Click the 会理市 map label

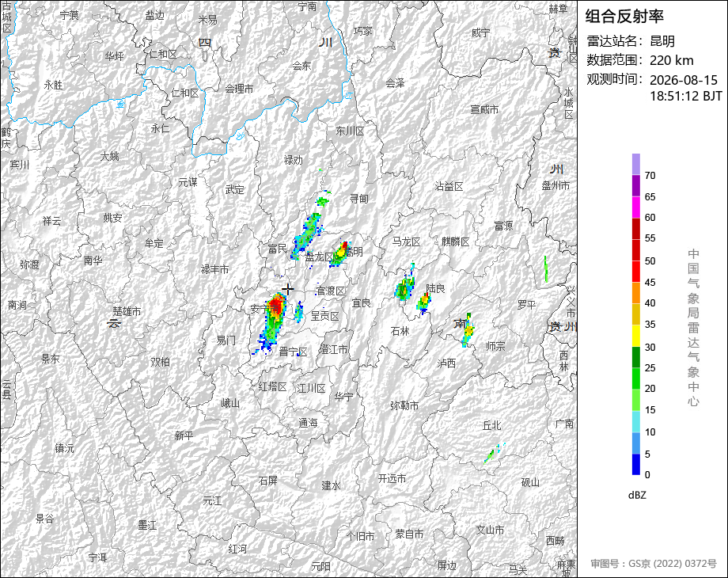(240, 88)
